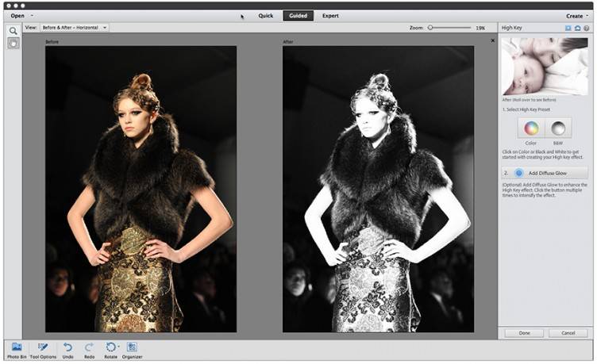Switch to the Expert tab
This screenshot has width=597, height=364.
coord(330,16)
